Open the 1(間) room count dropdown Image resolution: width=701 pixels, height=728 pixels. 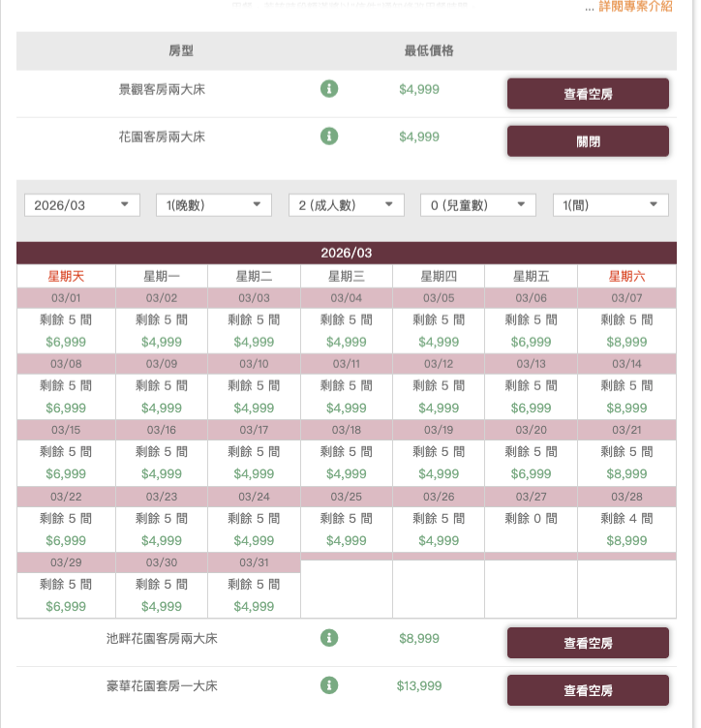point(611,205)
